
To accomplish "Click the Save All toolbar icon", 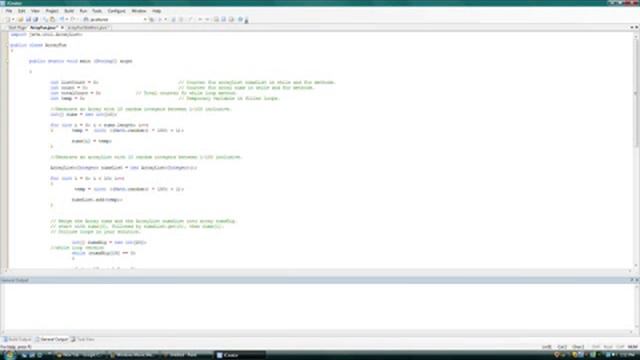I will coord(36,20).
